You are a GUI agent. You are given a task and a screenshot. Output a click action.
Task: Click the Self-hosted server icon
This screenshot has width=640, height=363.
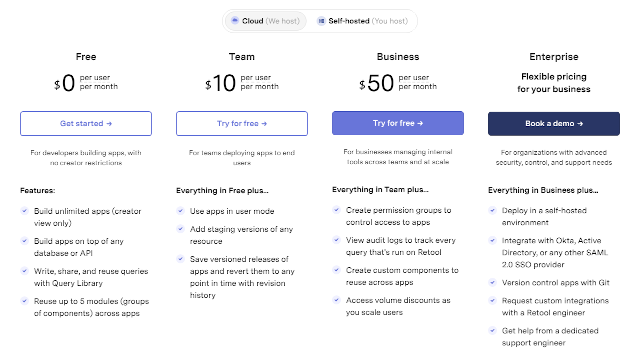click(x=321, y=21)
